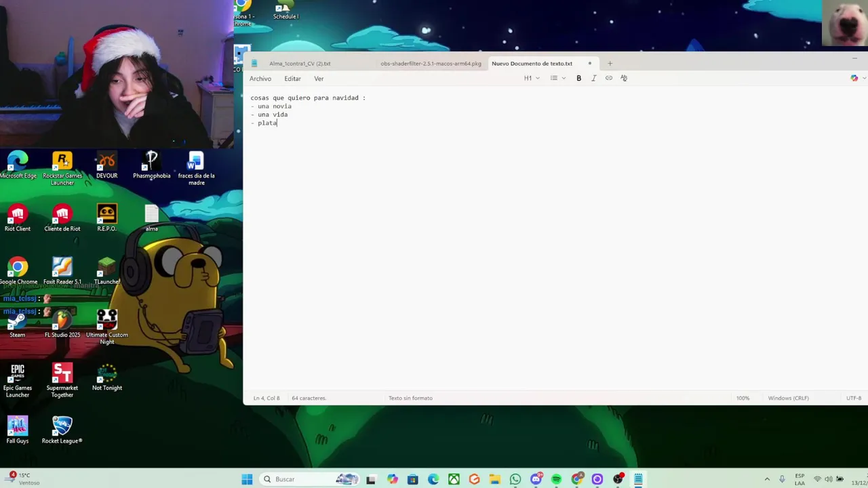Image resolution: width=868 pixels, height=488 pixels.
Task: Insert a link with the link icon
Action: pyautogui.click(x=609, y=78)
